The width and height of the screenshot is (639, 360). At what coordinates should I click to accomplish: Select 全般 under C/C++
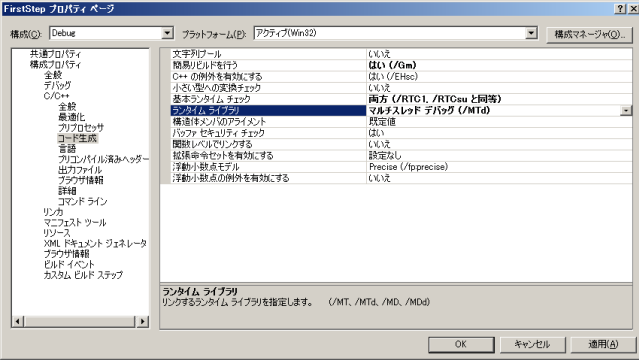[67, 107]
